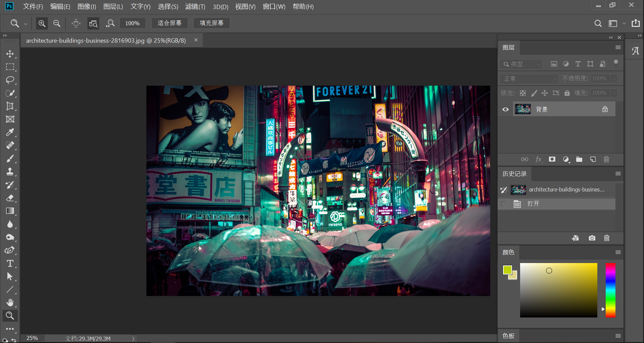Screen dimensions: 644x343
Task: Select the Lasso tool
Action: point(10,80)
